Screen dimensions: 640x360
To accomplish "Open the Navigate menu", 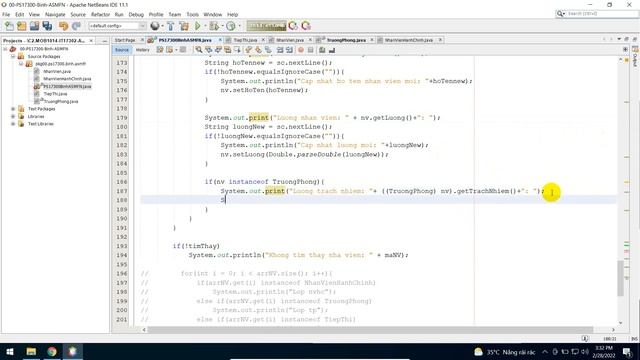I will (x=55, y=14).
